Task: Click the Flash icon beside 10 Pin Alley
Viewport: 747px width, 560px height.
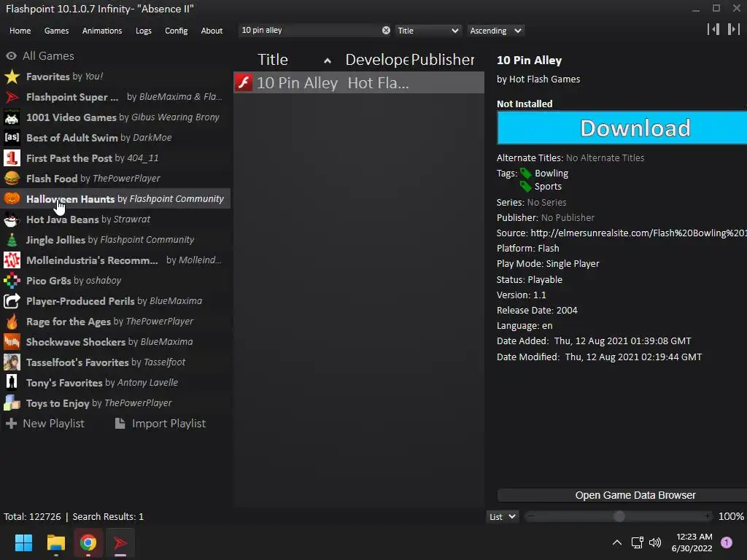Action: click(244, 83)
